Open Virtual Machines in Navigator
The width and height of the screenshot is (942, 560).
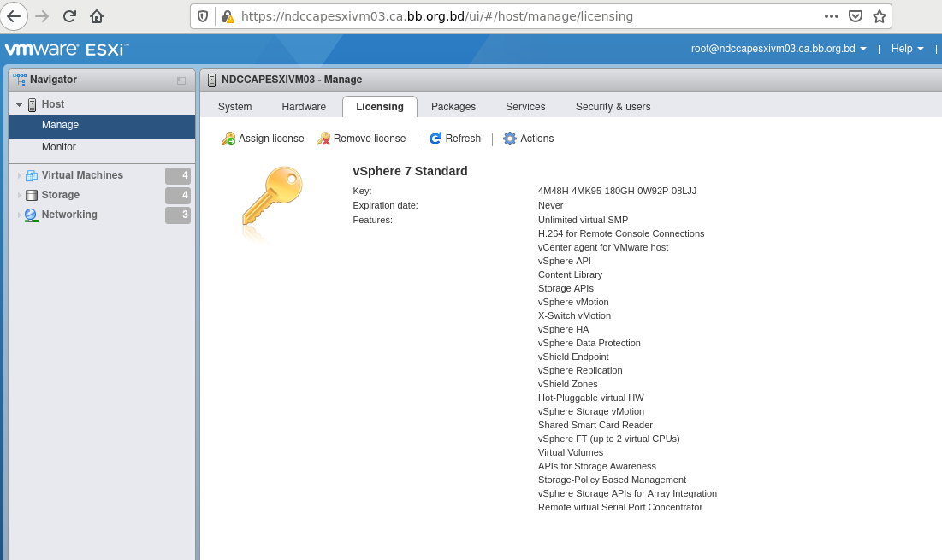point(82,174)
